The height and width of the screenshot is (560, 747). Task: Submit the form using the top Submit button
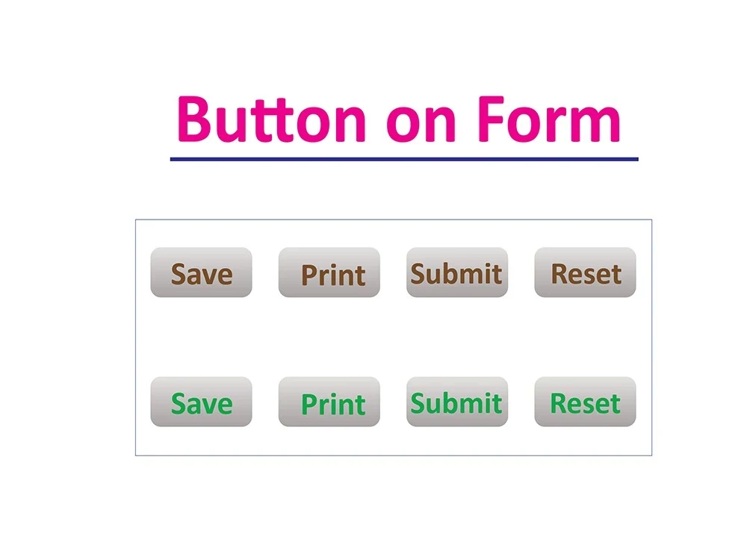tap(457, 273)
